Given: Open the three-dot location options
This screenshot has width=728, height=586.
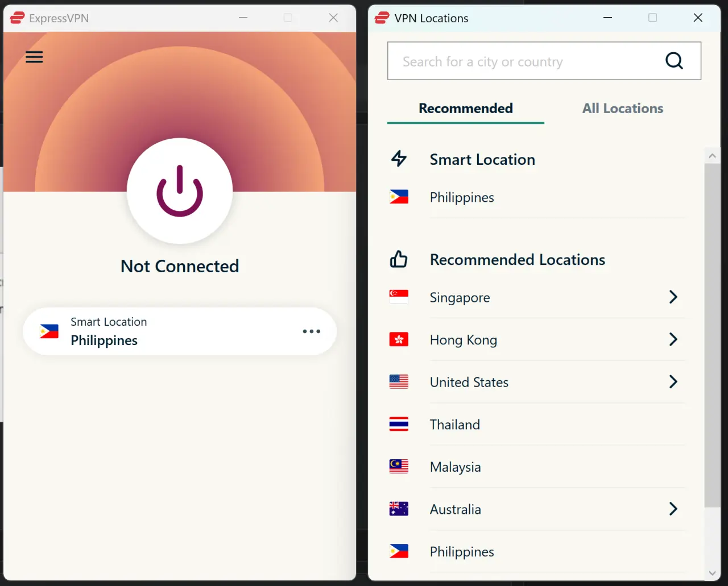Looking at the screenshot, I should click(312, 331).
